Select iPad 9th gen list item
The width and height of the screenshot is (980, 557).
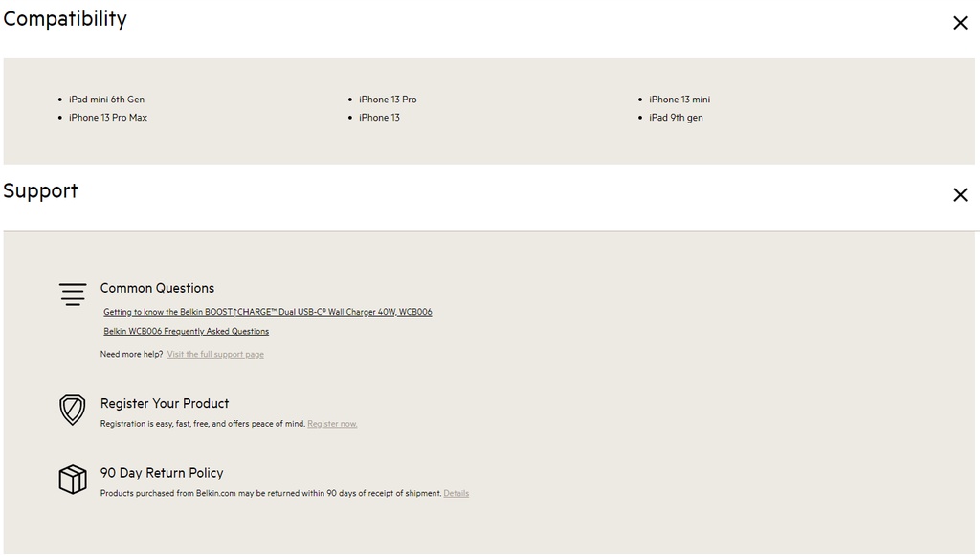pos(676,118)
